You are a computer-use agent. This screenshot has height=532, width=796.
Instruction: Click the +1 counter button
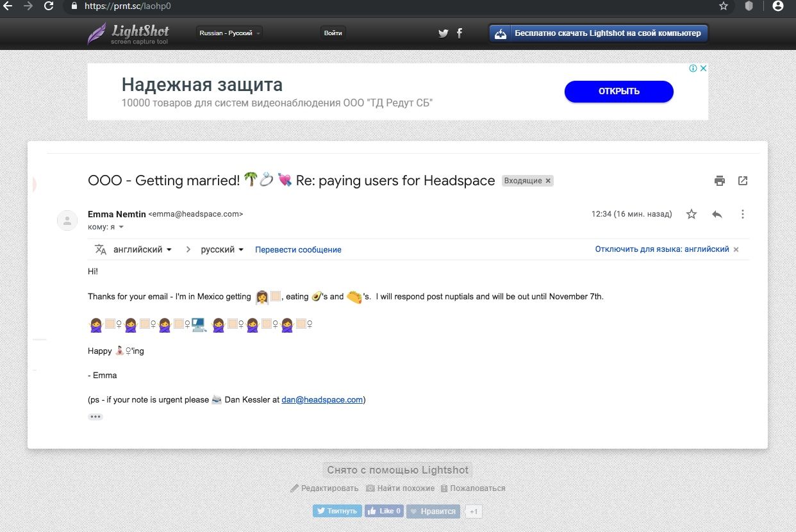tap(473, 511)
